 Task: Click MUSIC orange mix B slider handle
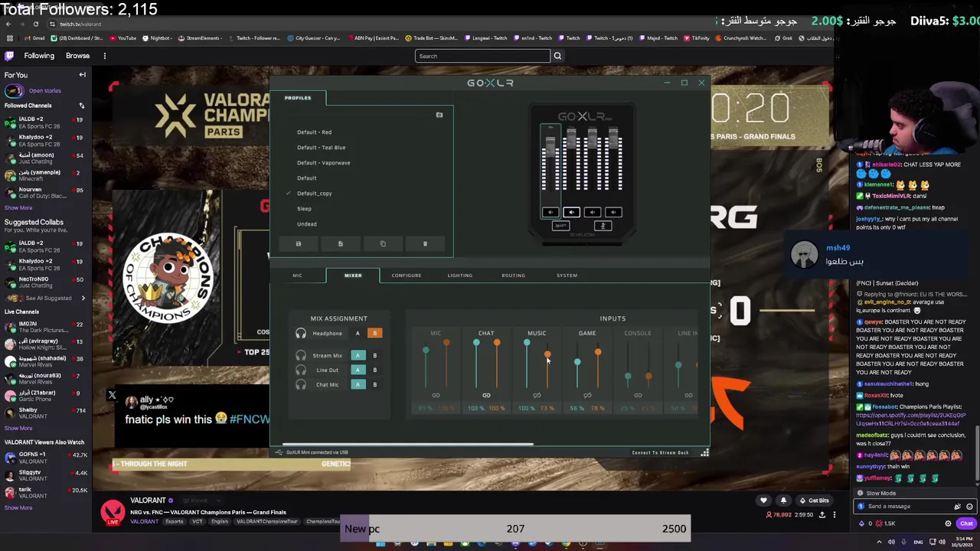547,354
